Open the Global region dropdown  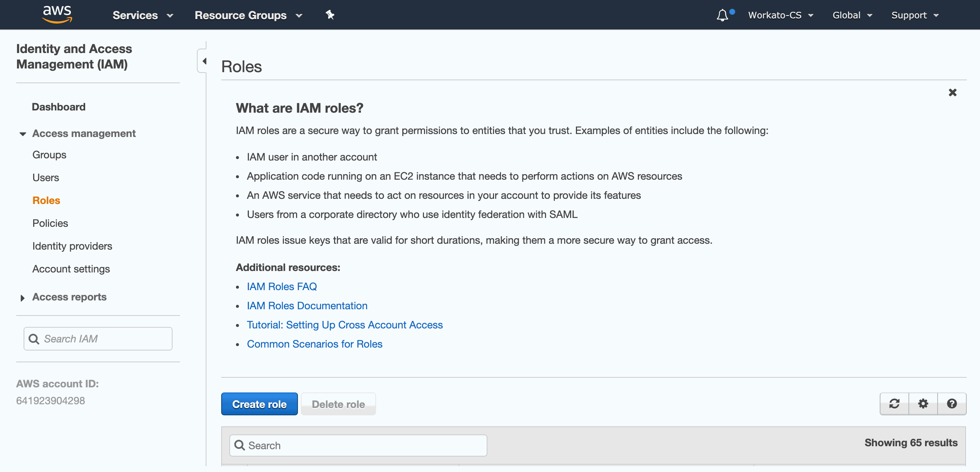pyautogui.click(x=852, y=15)
